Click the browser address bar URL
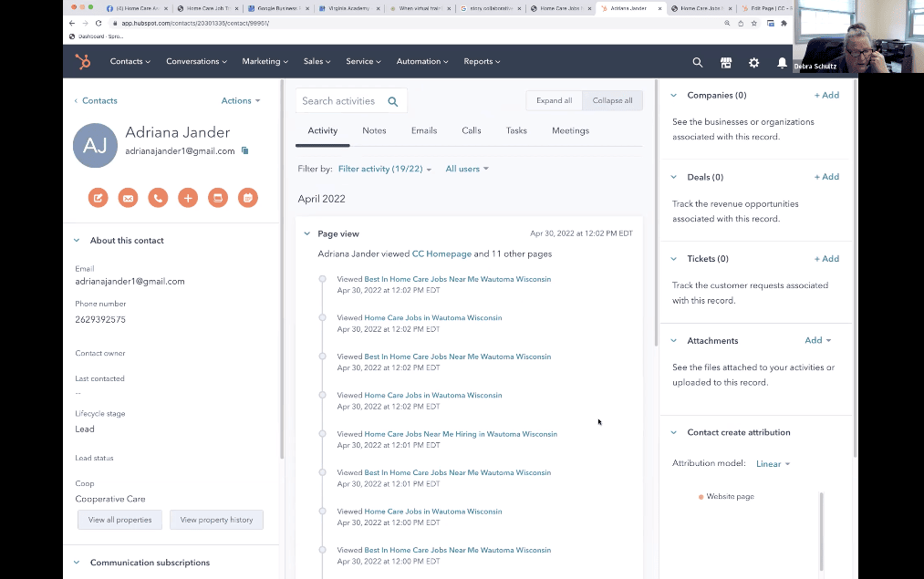 tap(195, 23)
